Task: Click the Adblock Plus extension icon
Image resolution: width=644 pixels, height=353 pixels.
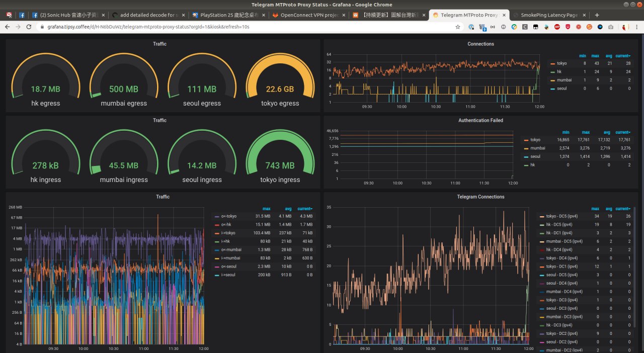Action: coord(557,27)
